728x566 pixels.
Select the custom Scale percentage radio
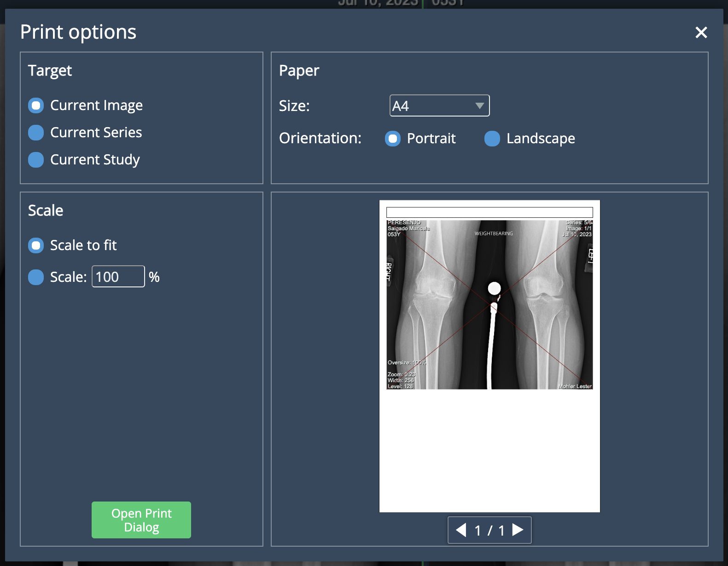pyautogui.click(x=36, y=277)
